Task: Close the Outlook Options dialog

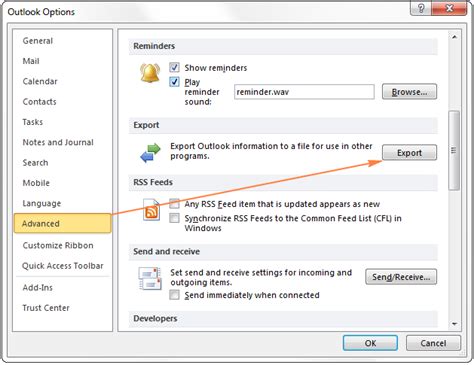Action: (x=449, y=8)
